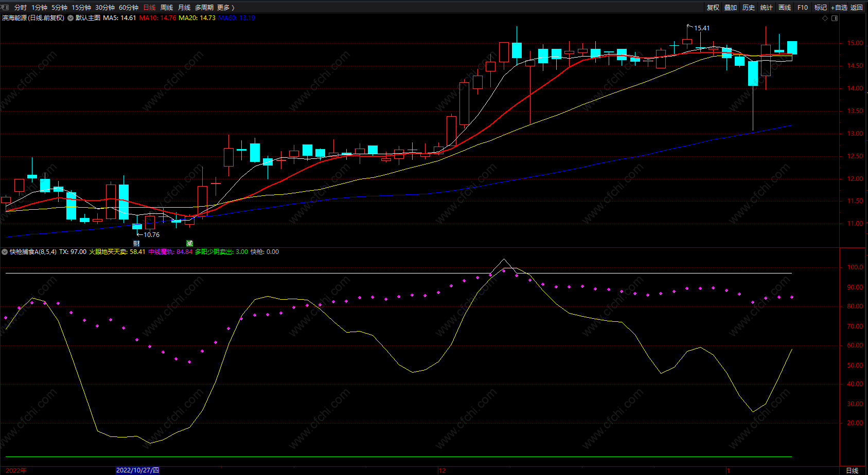This screenshot has width=868, height=475.
Task: Open the 多周期 multi-period view
Action: pyautogui.click(x=204, y=8)
